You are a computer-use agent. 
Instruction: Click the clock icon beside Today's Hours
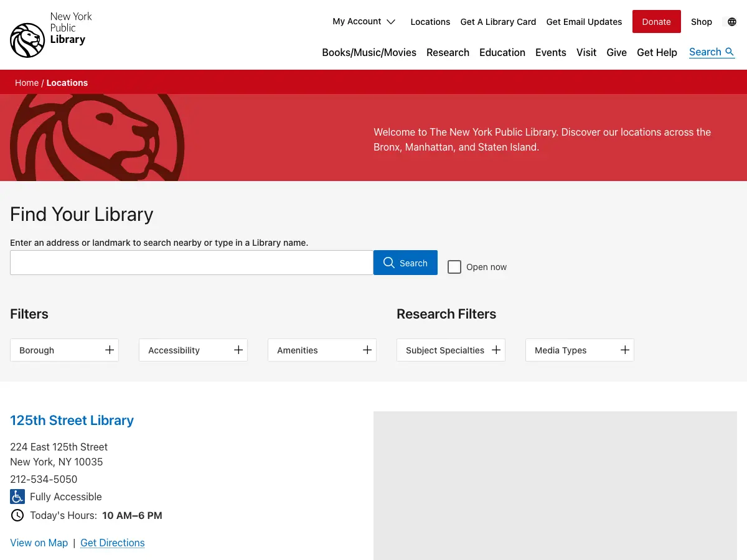(x=17, y=515)
